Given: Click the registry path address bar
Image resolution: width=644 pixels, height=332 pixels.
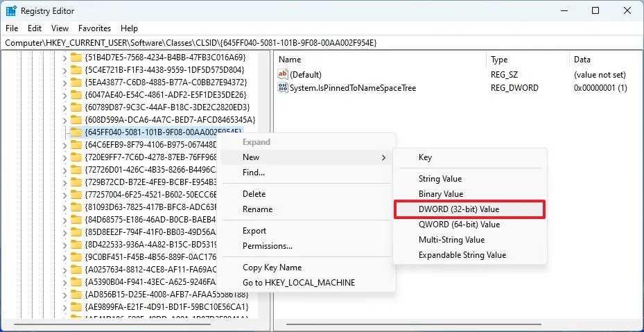Looking at the screenshot, I should click(x=322, y=42).
